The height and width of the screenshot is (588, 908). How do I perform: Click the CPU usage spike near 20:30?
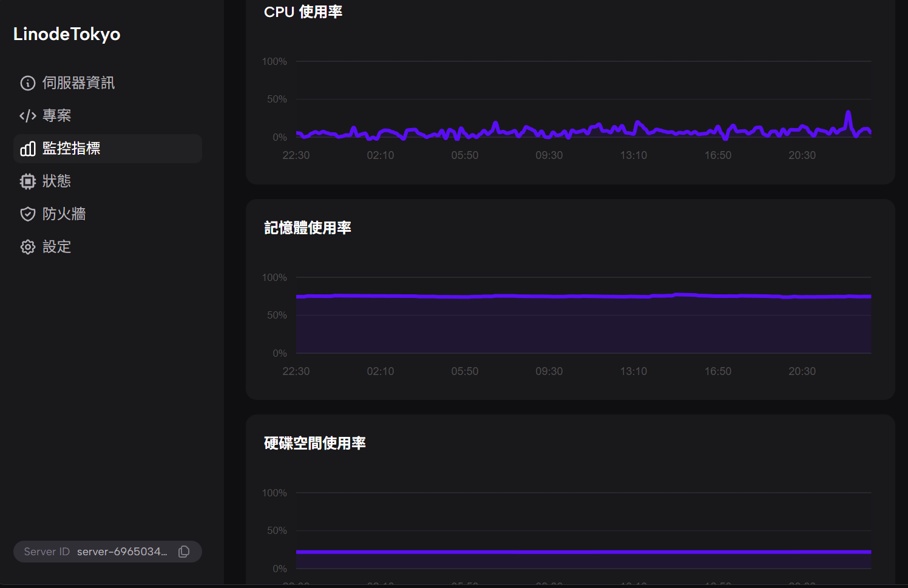pyautogui.click(x=848, y=113)
